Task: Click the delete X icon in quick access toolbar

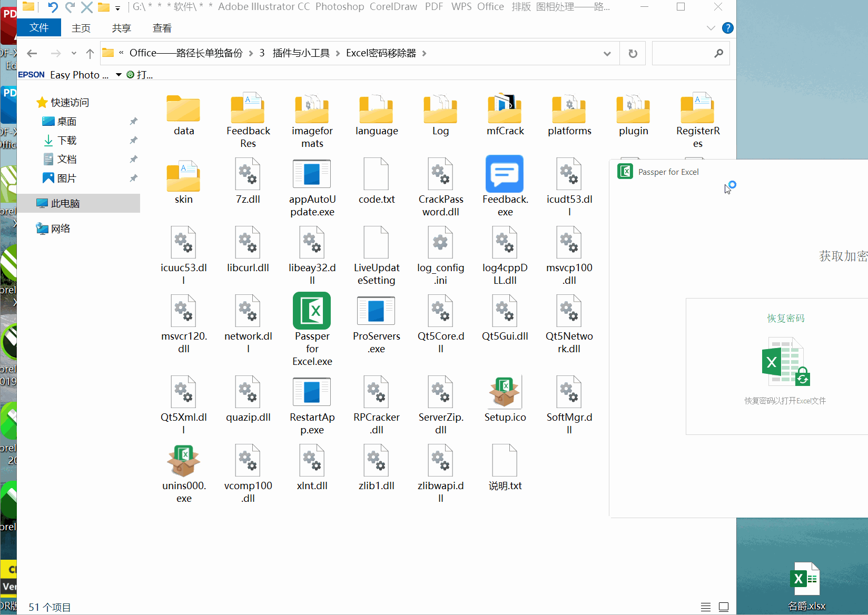Action: [x=87, y=7]
